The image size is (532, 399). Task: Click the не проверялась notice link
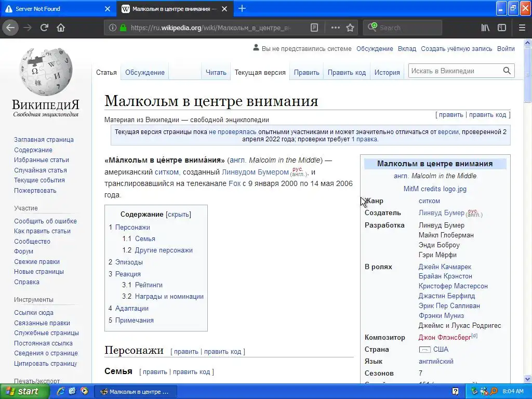click(232, 131)
